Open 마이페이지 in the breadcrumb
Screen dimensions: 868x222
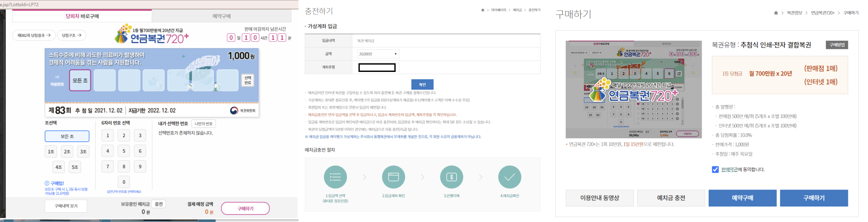tap(498, 10)
